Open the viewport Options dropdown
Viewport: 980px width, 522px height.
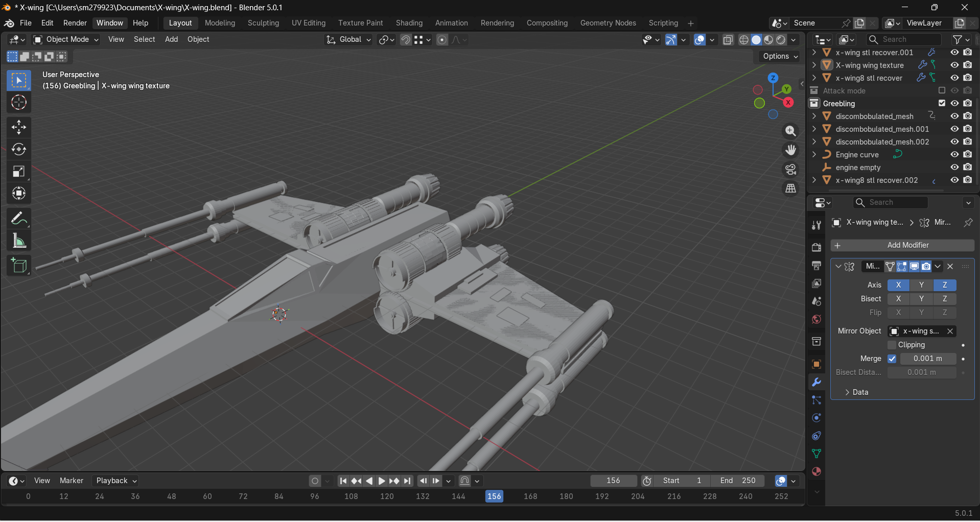coord(780,56)
